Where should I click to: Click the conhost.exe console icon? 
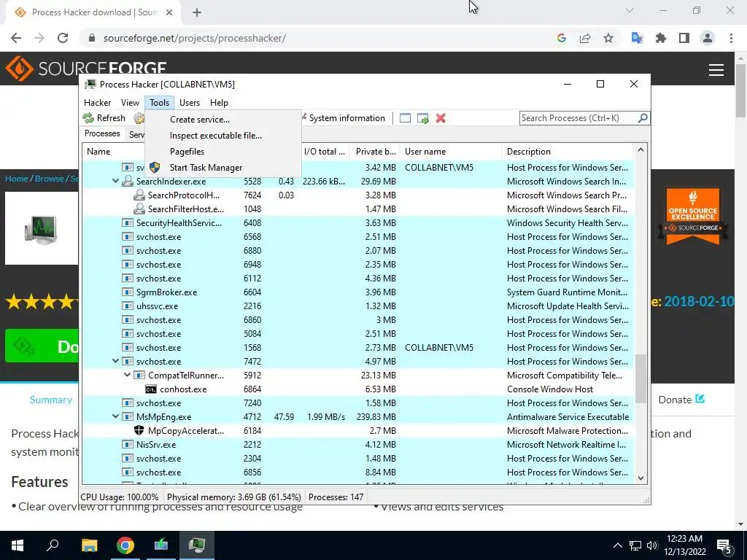(x=150, y=389)
